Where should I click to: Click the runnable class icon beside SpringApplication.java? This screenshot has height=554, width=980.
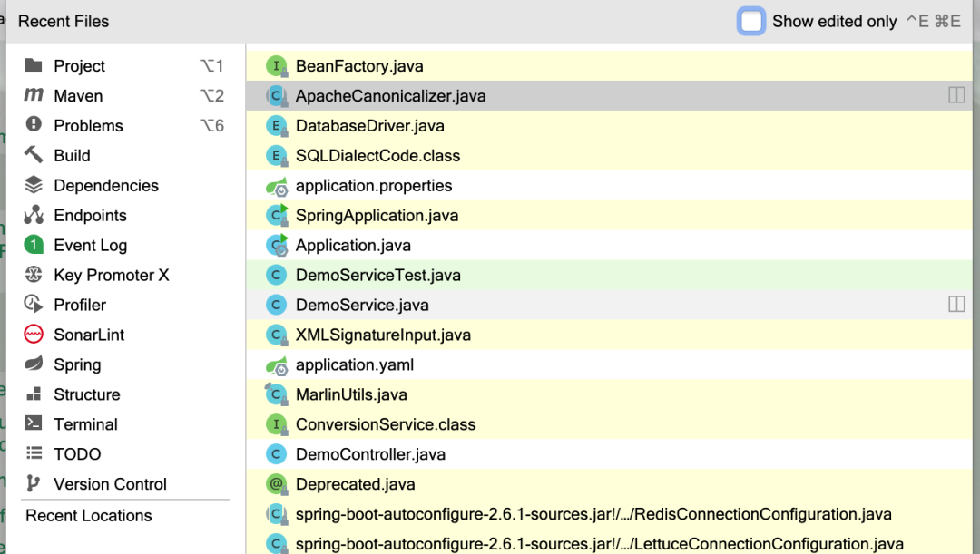coord(276,215)
